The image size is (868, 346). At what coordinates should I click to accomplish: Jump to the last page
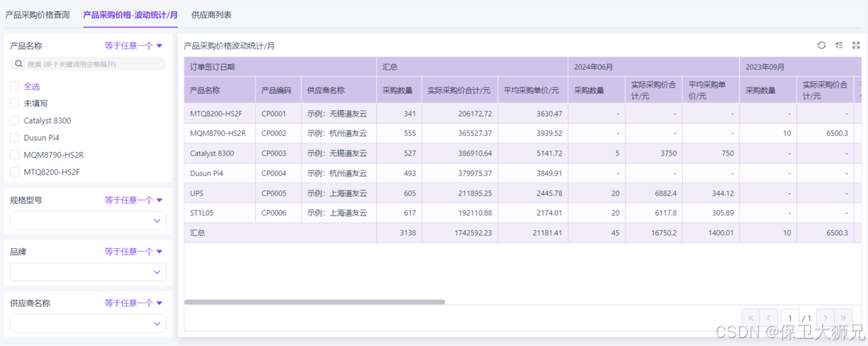point(843,318)
